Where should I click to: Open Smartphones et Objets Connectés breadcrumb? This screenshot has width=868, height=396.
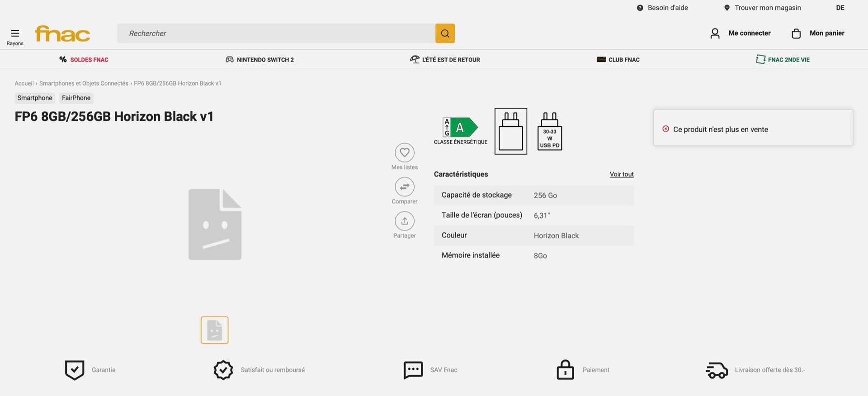(x=84, y=83)
